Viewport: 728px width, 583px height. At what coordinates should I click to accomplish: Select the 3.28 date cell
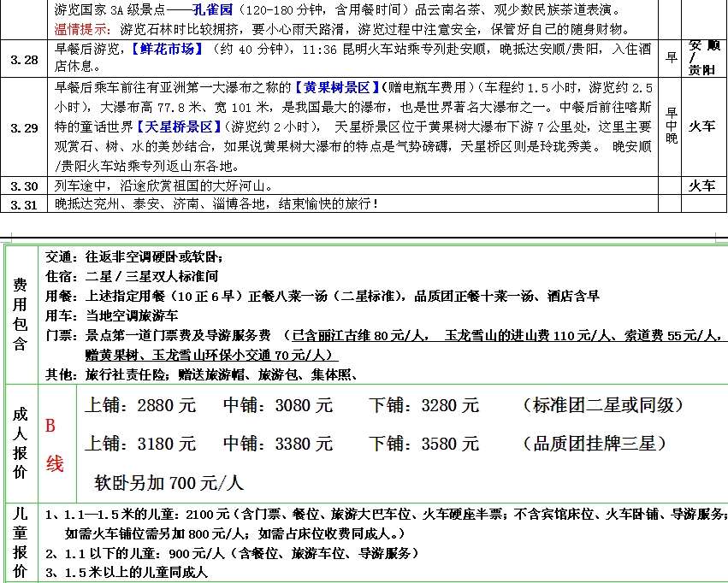click(24, 59)
